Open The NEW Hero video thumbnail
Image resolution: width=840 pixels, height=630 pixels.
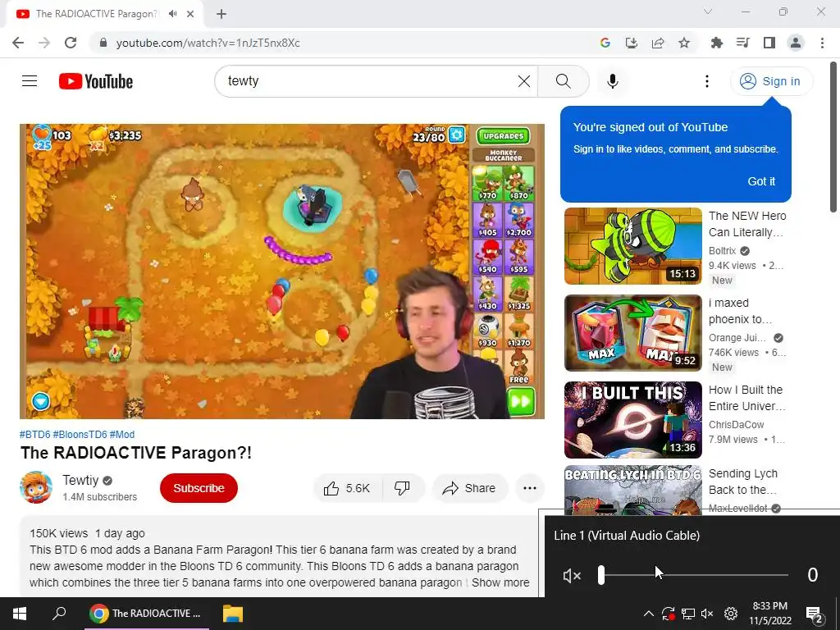(632, 246)
